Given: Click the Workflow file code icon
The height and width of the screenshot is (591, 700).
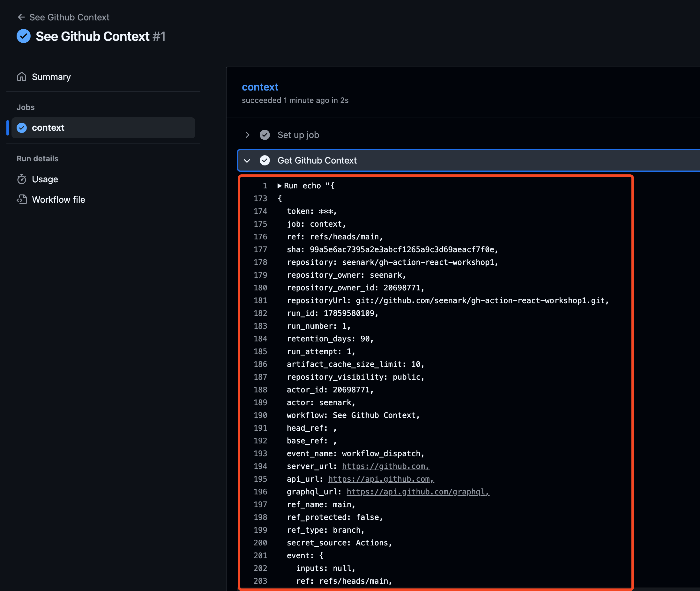Looking at the screenshot, I should coord(22,200).
